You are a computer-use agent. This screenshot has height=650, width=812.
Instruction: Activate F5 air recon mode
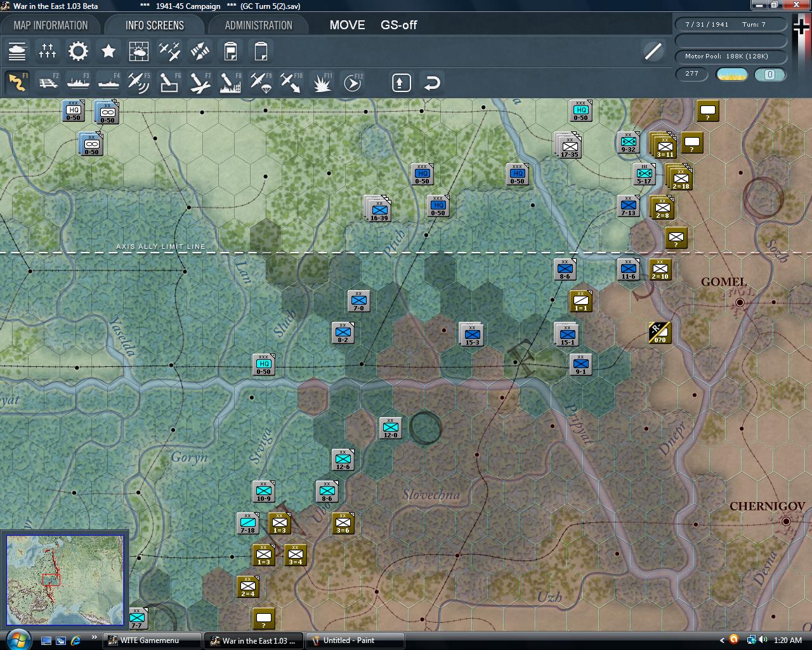tap(139, 83)
